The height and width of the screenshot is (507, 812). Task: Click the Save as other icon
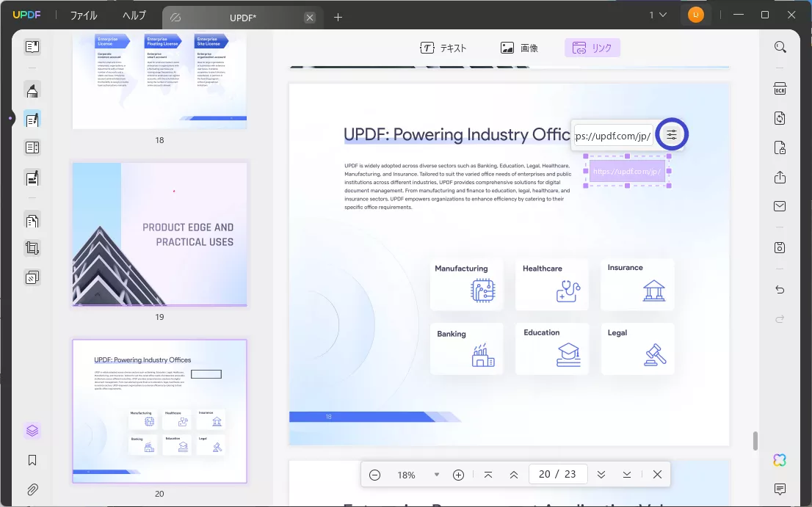pos(780,247)
